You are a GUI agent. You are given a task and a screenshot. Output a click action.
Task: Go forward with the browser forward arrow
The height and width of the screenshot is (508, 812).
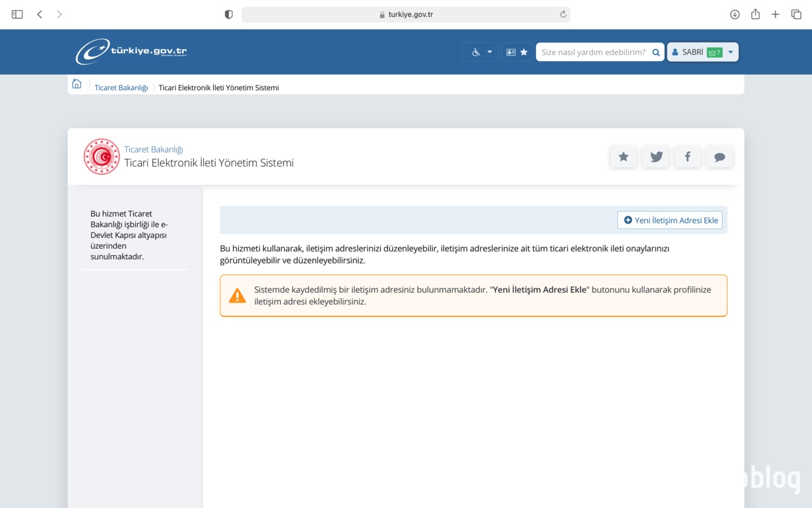(59, 14)
